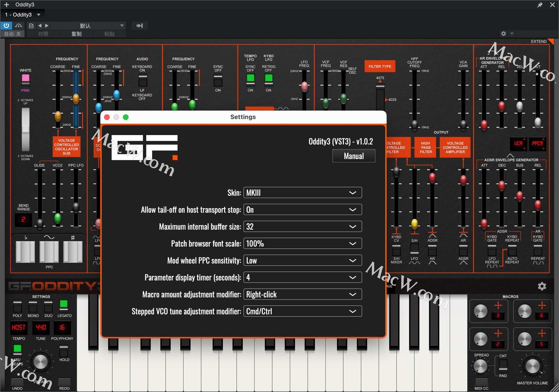Click the Oddity3 title tab

click(x=25, y=5)
